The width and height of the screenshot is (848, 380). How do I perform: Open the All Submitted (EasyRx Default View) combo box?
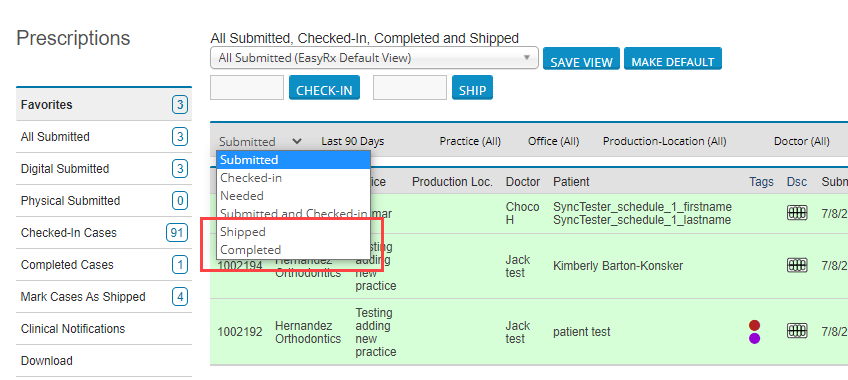374,58
